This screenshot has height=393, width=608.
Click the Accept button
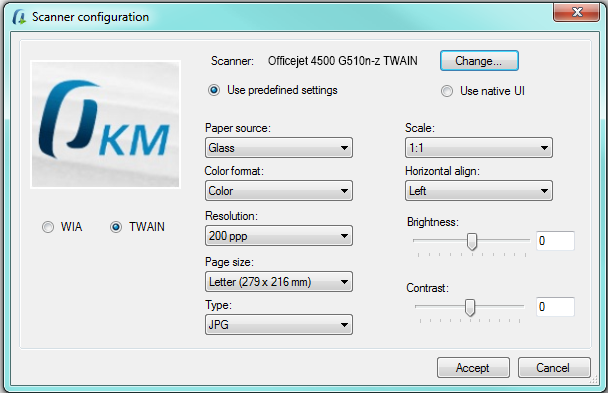coord(473,367)
